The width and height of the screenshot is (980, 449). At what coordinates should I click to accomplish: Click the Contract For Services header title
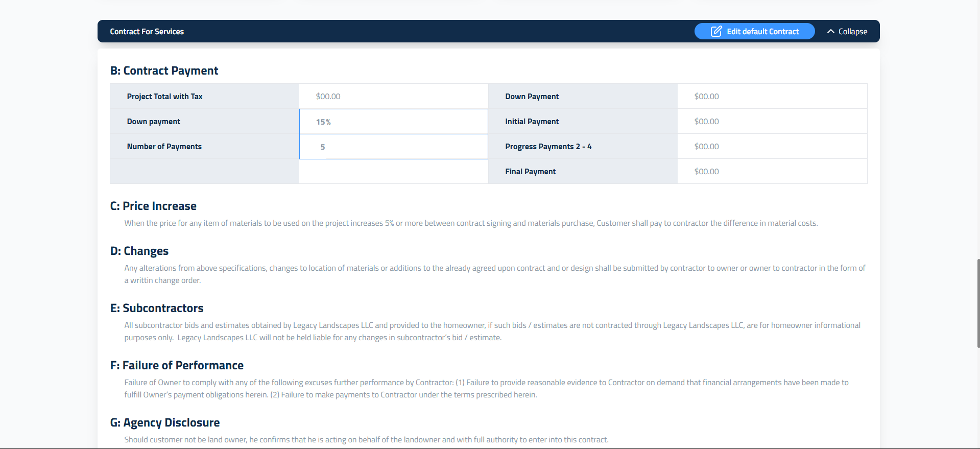(x=147, y=32)
